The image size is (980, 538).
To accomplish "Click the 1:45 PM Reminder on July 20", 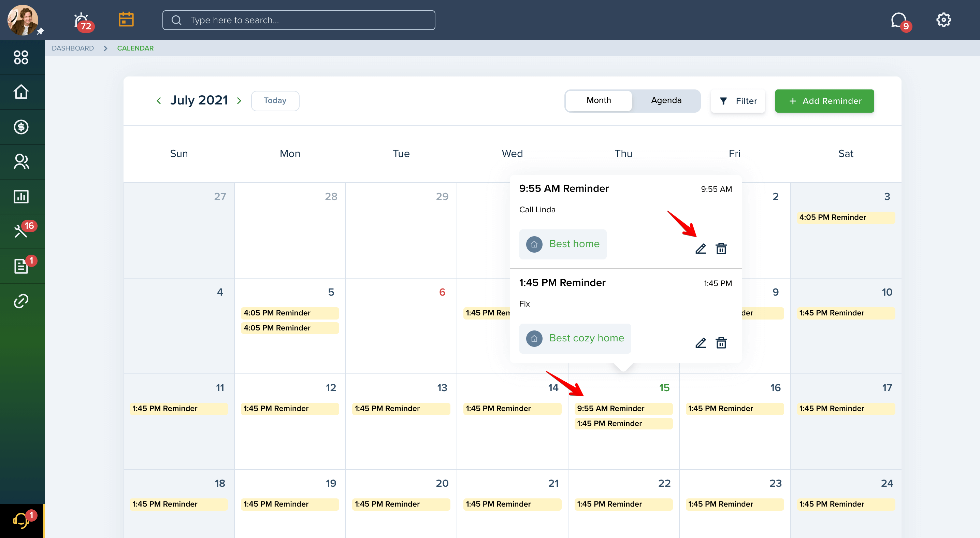I will 401,504.
